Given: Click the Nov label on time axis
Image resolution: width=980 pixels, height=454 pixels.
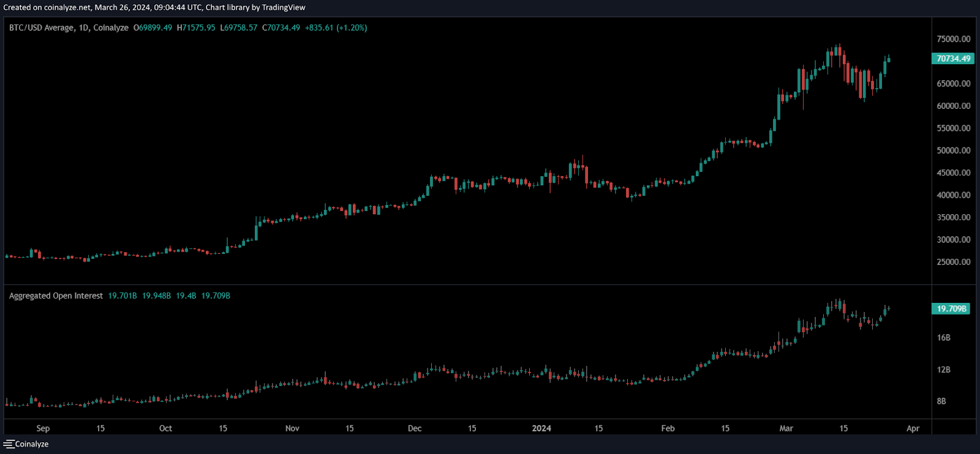Looking at the screenshot, I should coord(292,428).
